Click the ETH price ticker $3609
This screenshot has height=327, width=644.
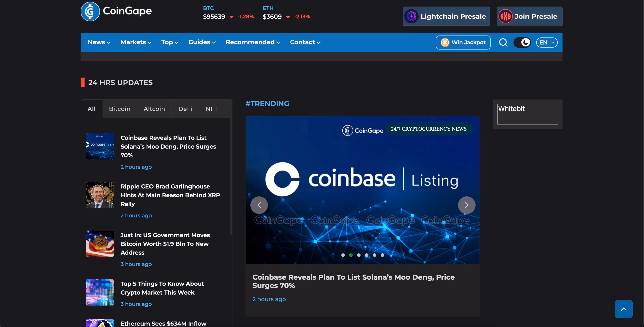(x=272, y=16)
